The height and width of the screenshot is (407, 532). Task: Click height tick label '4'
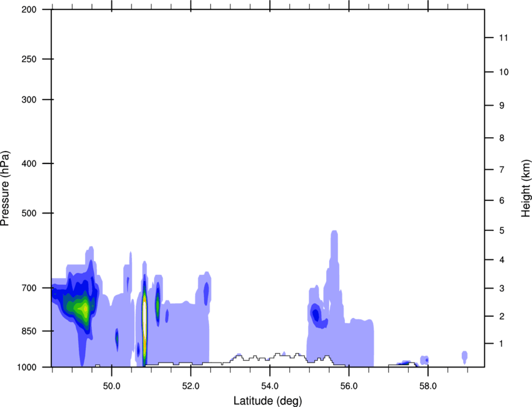502,260
